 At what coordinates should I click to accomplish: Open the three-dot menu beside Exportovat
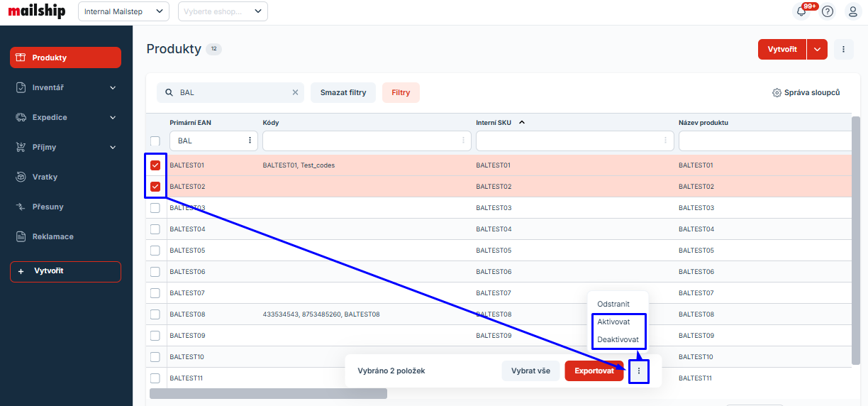point(639,371)
